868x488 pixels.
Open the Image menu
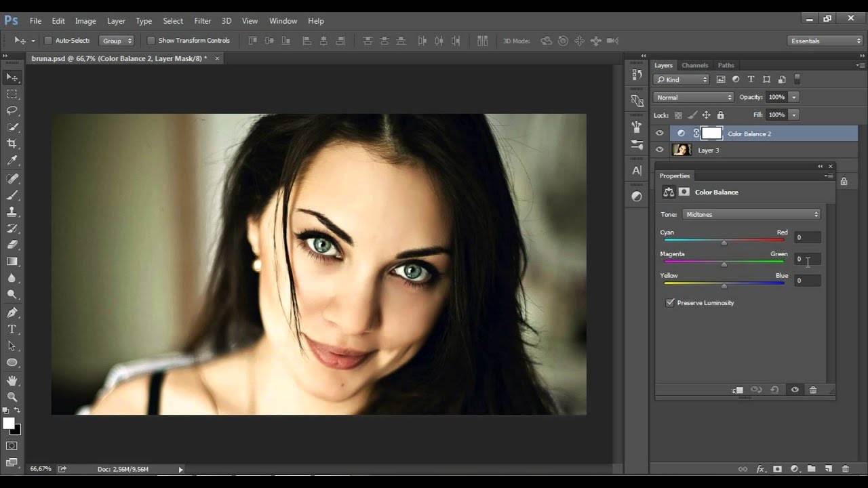pos(85,21)
